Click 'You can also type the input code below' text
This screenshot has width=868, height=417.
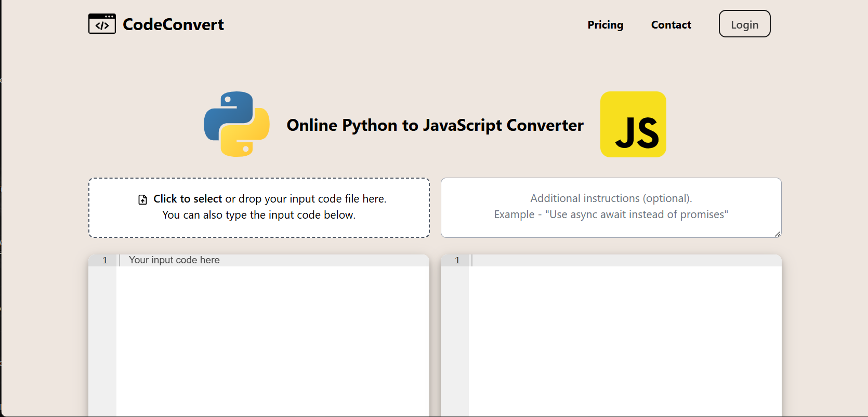(x=259, y=215)
